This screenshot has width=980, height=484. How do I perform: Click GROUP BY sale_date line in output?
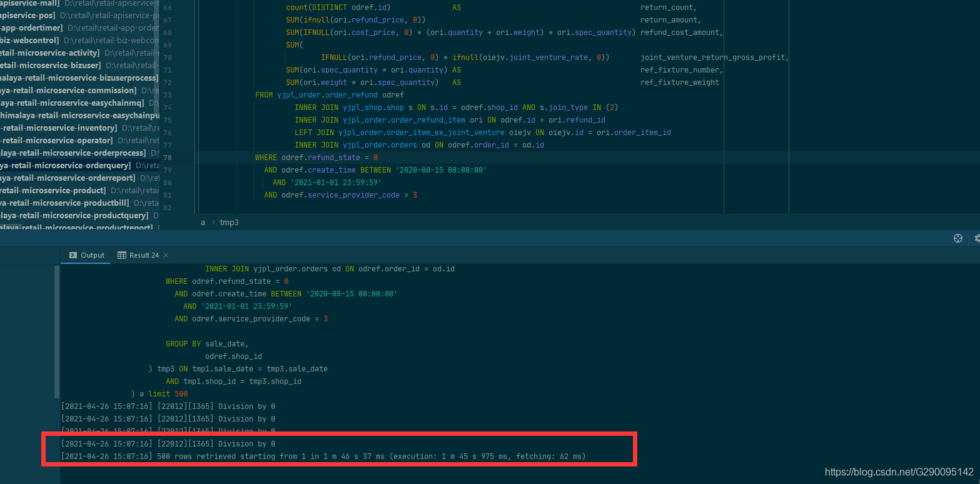206,344
